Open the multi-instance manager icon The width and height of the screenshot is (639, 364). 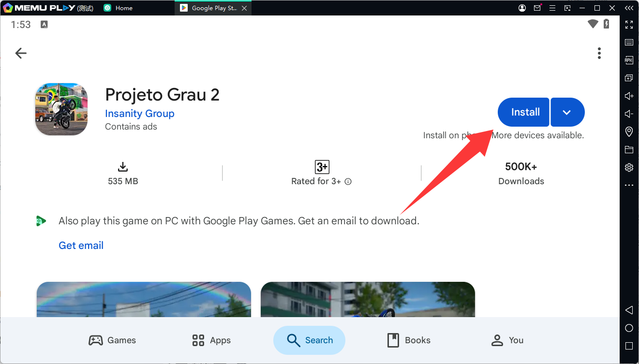click(629, 78)
